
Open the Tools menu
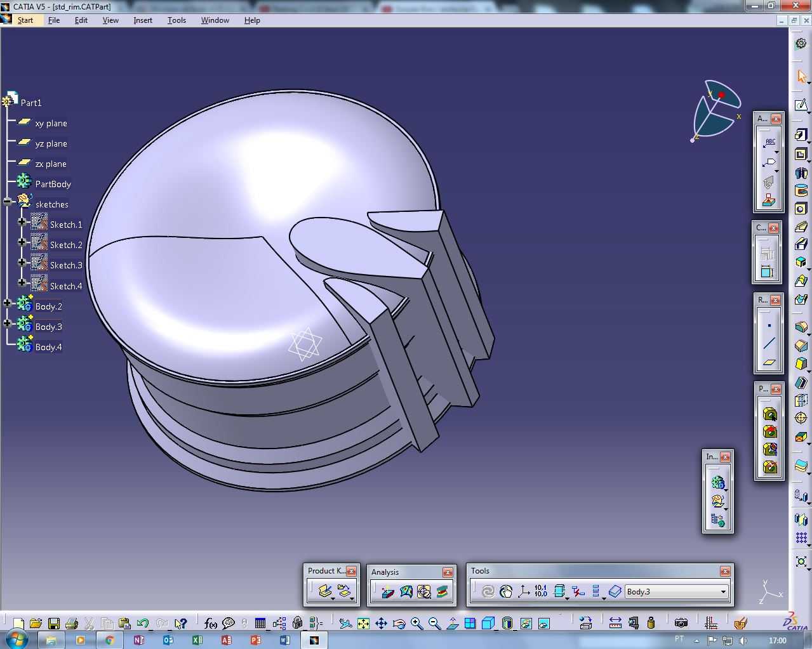(176, 20)
